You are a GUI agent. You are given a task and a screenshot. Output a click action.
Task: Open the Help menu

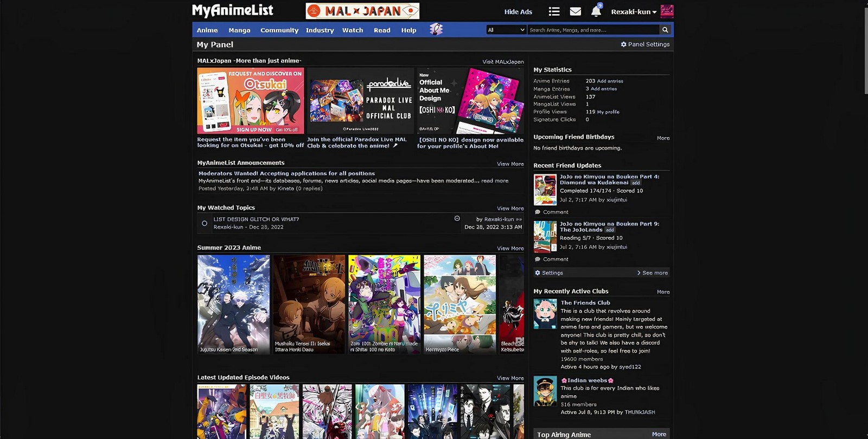coord(409,30)
